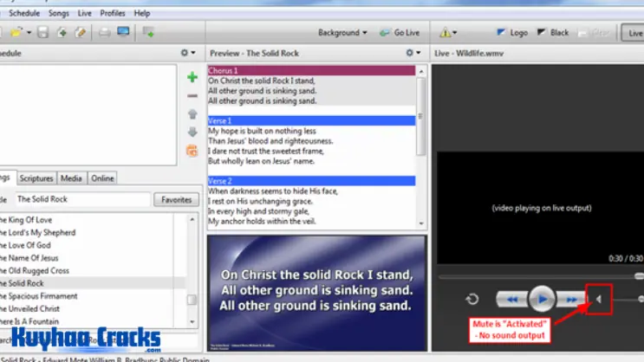
Task: Click the minus remove-from-schedule icon
Action: [x=192, y=95]
